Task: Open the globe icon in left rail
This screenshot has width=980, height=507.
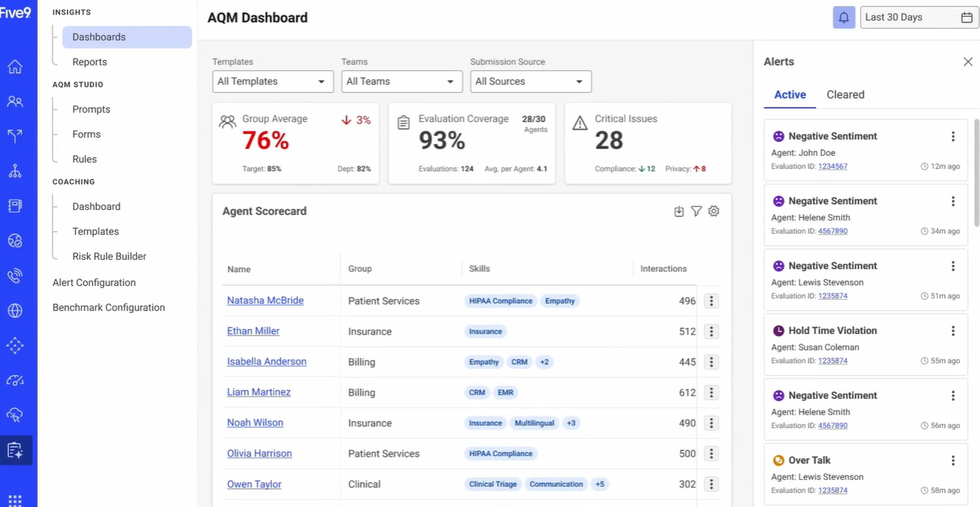Action: 15,311
